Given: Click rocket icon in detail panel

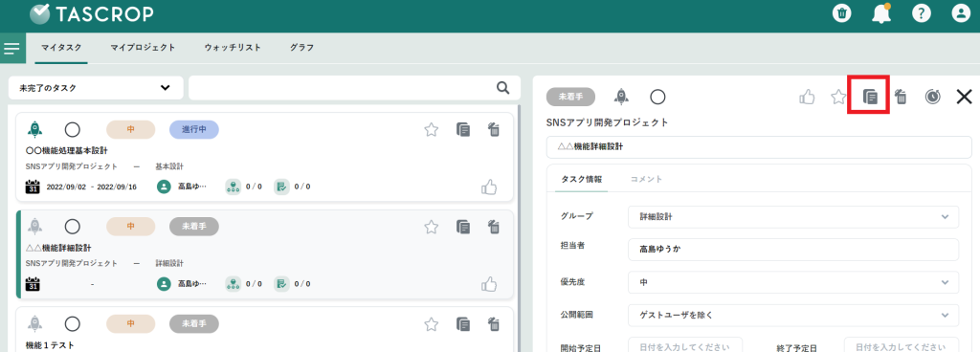Looking at the screenshot, I should [x=621, y=96].
